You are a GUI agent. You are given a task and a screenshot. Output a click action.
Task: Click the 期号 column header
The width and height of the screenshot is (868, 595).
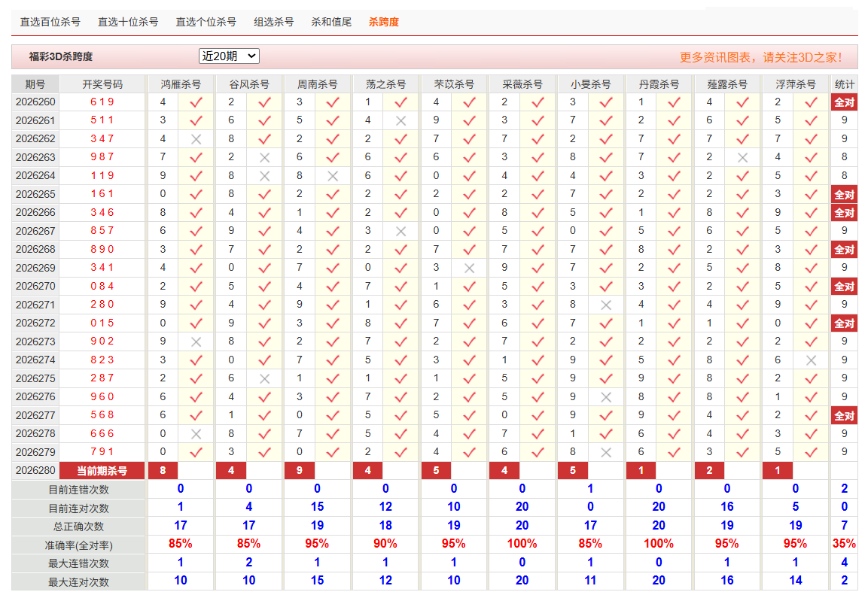pos(35,84)
